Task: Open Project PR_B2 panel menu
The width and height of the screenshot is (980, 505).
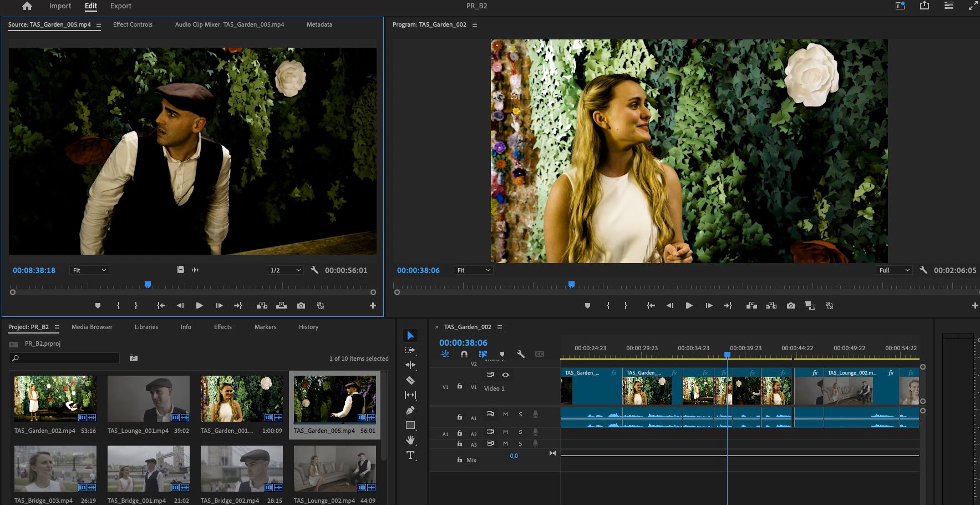Action: tap(57, 327)
